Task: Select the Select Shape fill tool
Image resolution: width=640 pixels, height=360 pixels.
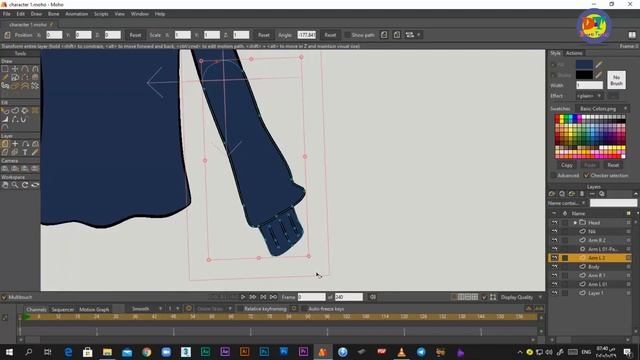Action: point(5,111)
